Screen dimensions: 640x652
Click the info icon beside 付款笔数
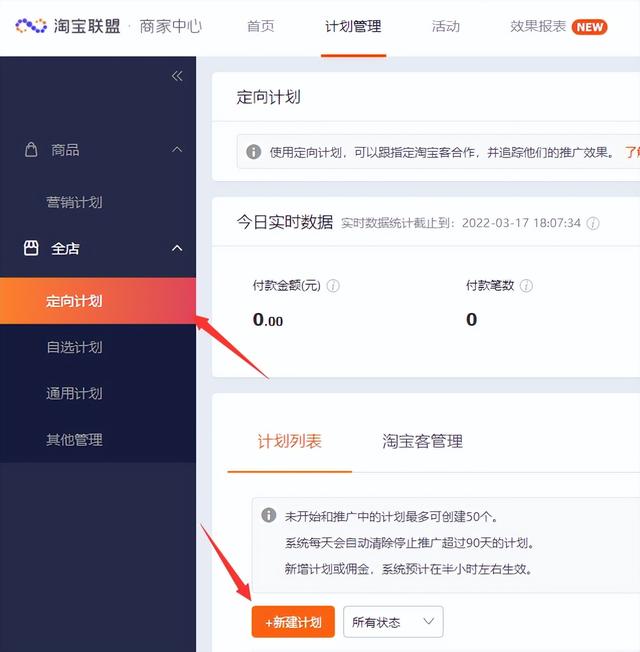click(526, 286)
